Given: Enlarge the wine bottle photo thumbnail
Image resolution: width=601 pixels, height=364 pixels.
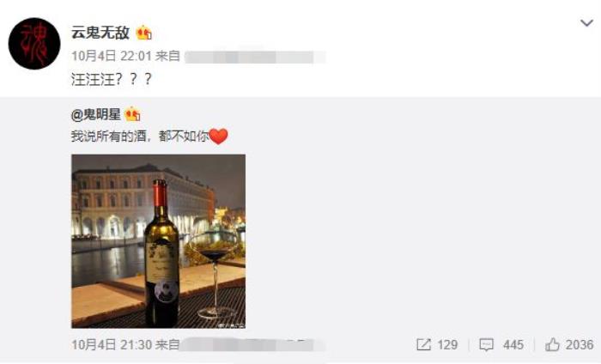Looking at the screenshot, I should coord(158,241).
